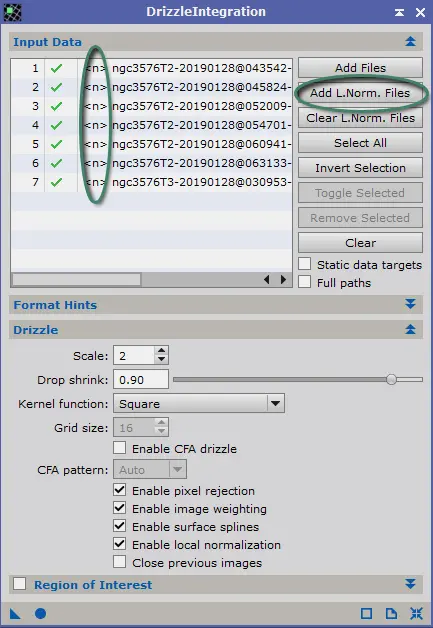Enable the CFA drizzle checkbox
The image size is (433, 628).
(119, 448)
